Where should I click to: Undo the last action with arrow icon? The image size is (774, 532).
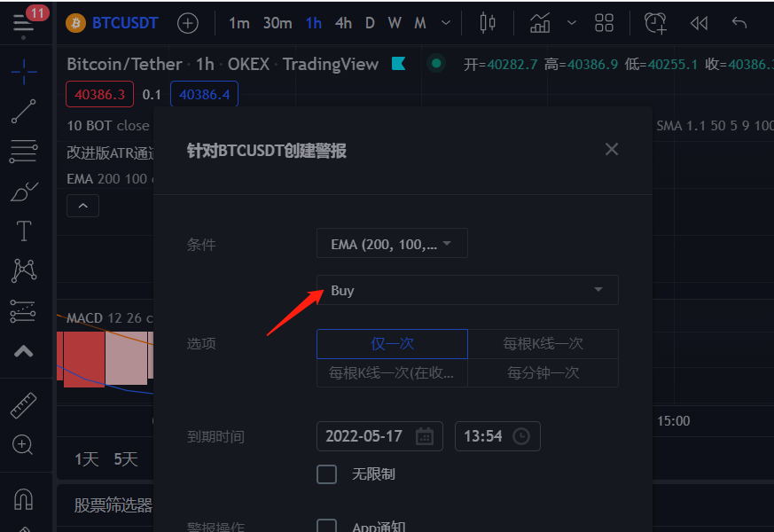point(739,23)
